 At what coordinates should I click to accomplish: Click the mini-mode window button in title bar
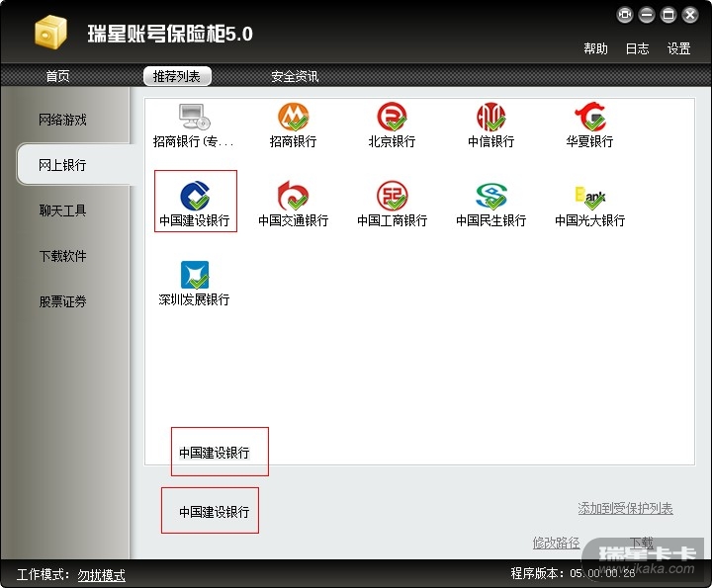click(625, 15)
